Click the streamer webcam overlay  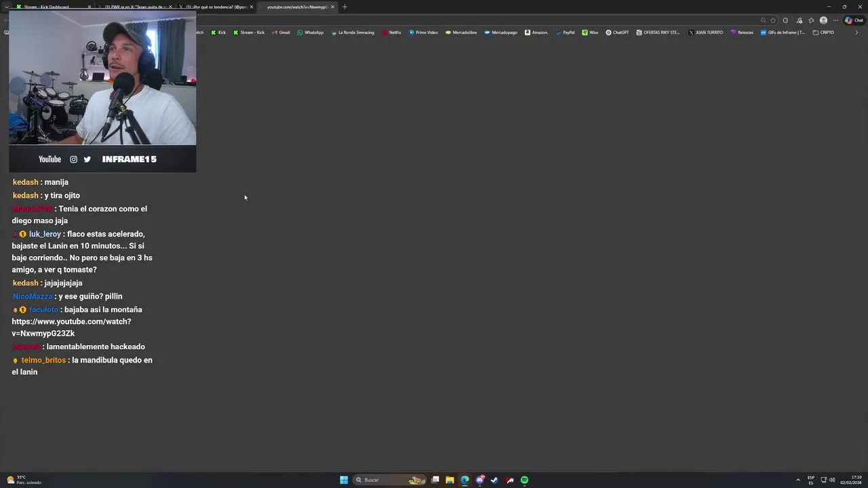(102, 77)
